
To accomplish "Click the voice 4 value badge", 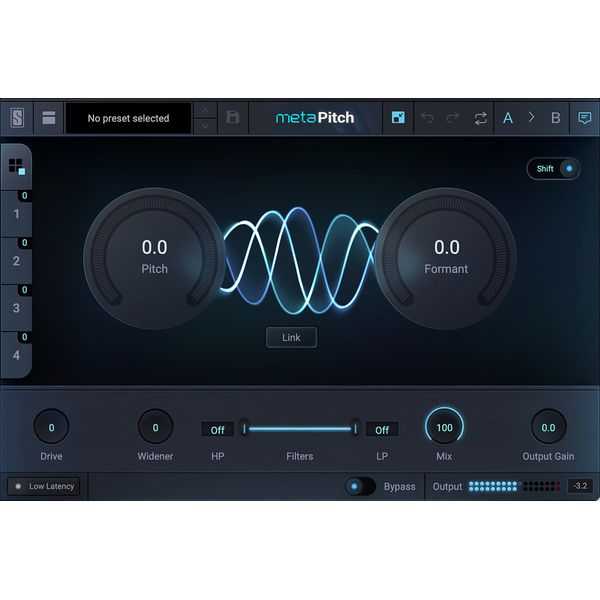I will point(24,337).
